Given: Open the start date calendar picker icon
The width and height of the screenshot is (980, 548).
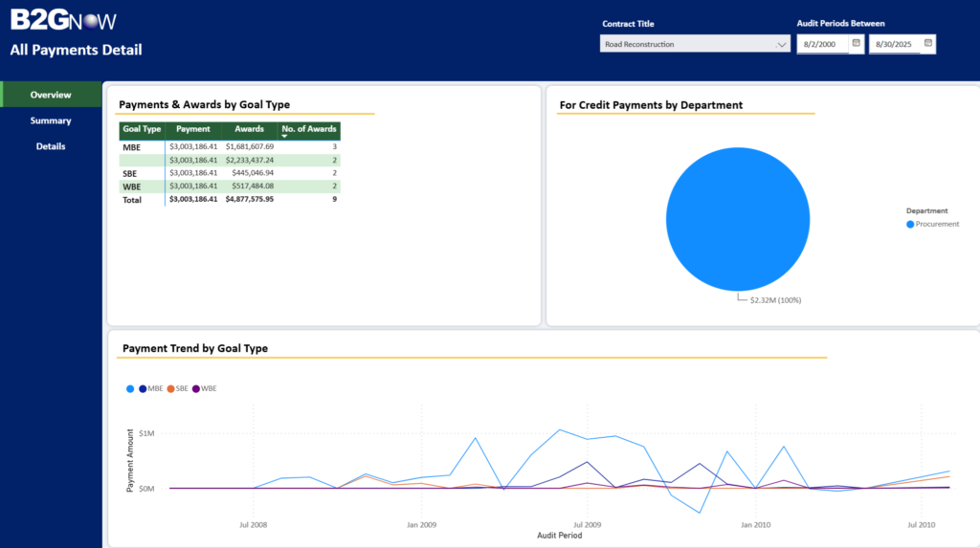Looking at the screenshot, I should pos(857,43).
